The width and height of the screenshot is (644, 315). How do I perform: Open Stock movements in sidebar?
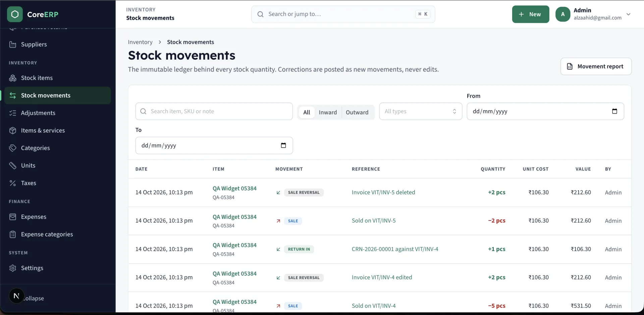[x=58, y=96]
